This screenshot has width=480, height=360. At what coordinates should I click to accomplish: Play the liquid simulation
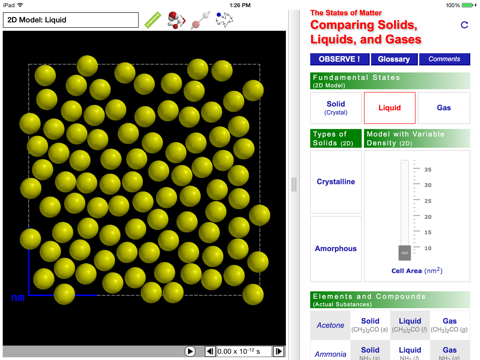pyautogui.click(x=190, y=351)
